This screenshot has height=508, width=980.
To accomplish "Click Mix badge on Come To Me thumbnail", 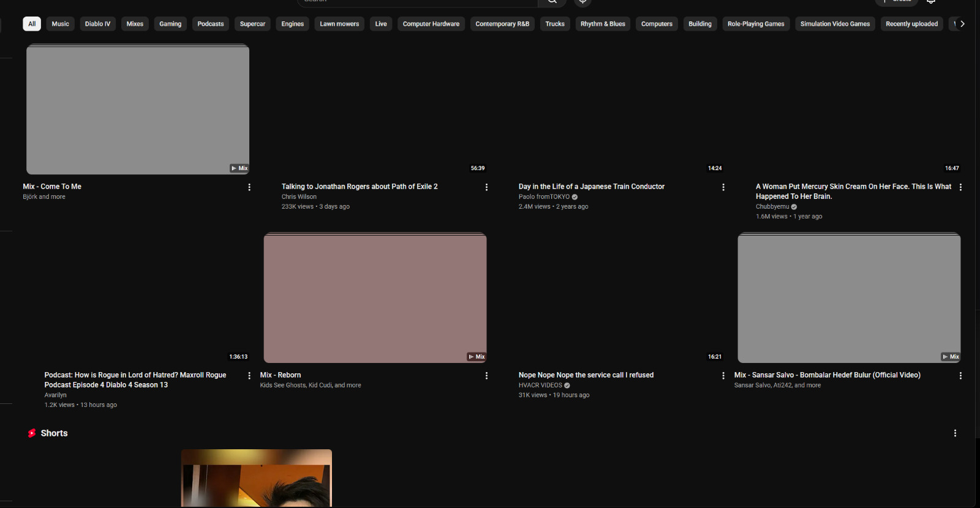I will [239, 168].
